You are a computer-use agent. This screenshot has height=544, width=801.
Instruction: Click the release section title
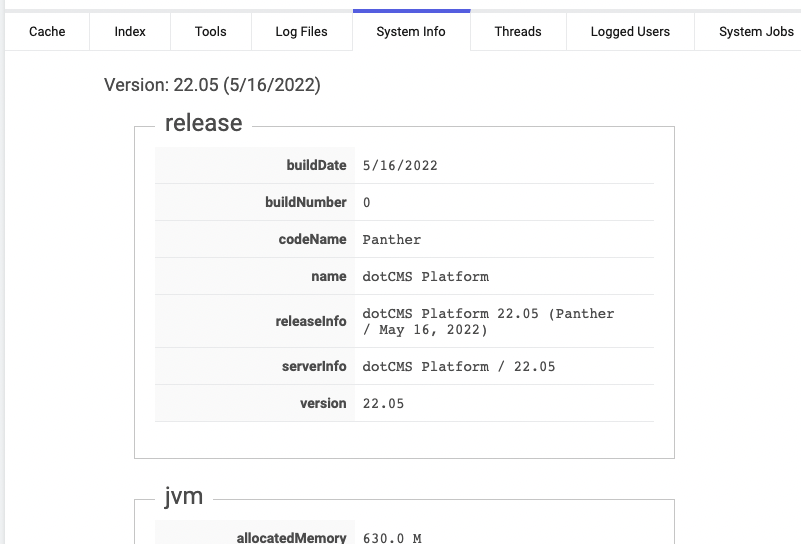pos(203,123)
